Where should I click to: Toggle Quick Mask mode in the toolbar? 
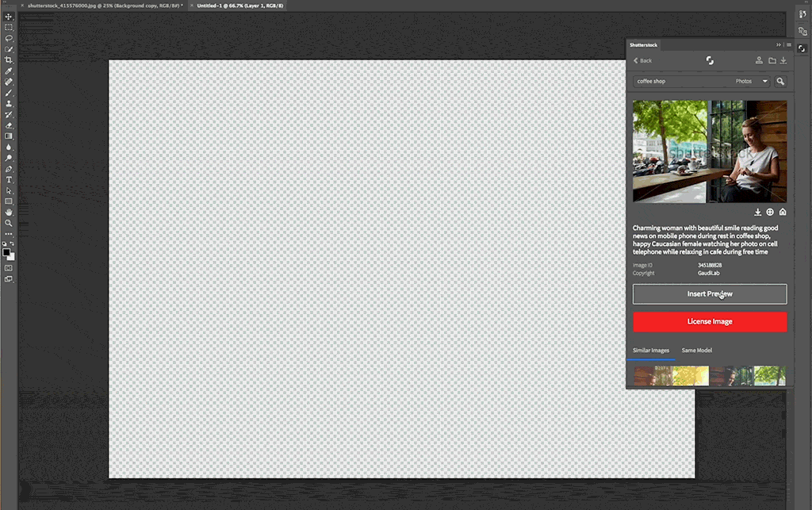coord(9,268)
